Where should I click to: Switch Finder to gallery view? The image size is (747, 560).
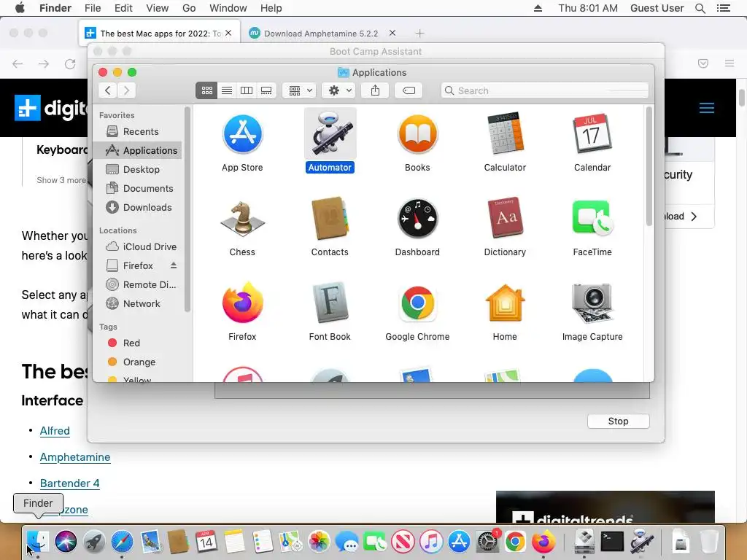pos(266,90)
